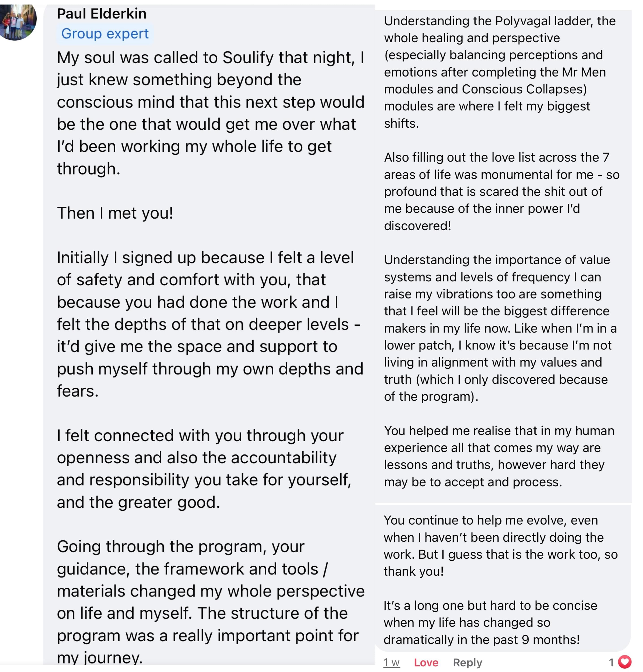Click the word Soulify in the comment
The width and height of the screenshot is (643, 672).
247,58
